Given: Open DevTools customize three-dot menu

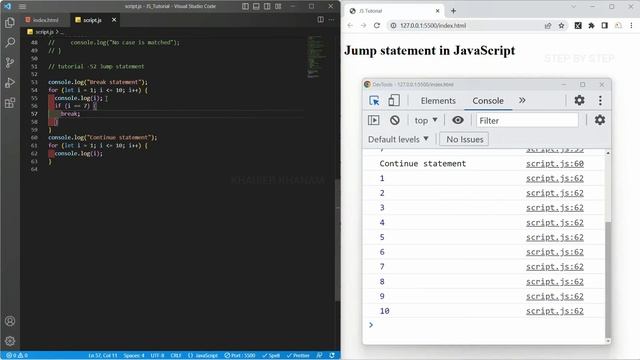Looking at the screenshot, I should 600,100.
